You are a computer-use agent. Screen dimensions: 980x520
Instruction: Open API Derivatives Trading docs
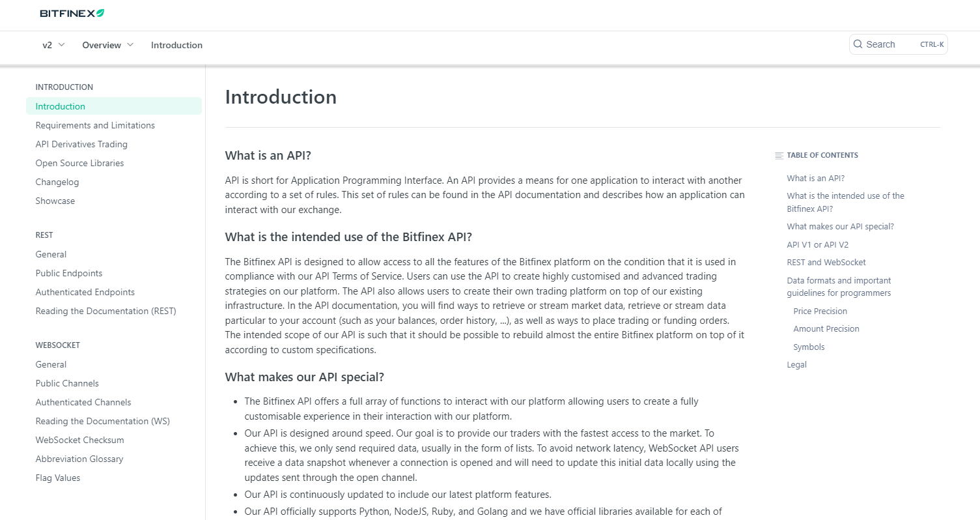click(x=81, y=144)
